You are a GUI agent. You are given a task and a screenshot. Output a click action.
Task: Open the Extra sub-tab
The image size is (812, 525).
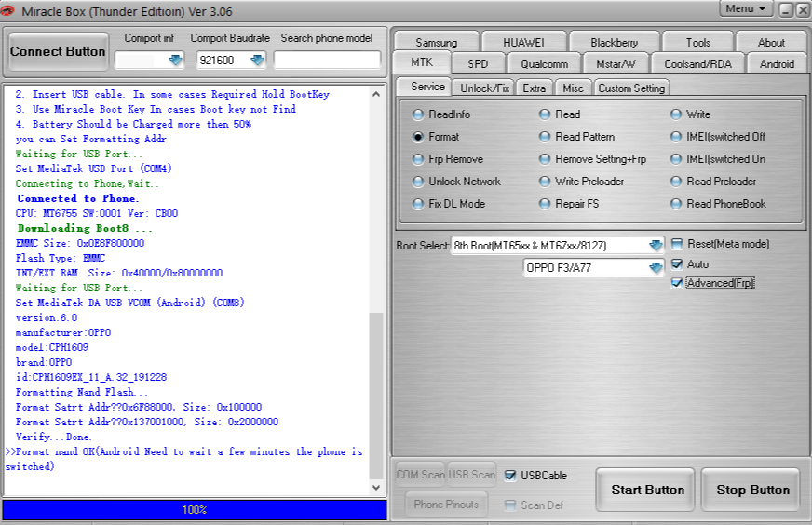pos(534,88)
